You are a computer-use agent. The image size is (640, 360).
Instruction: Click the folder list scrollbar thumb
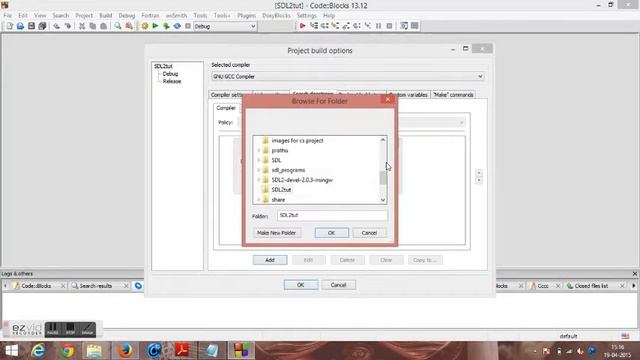382,178
